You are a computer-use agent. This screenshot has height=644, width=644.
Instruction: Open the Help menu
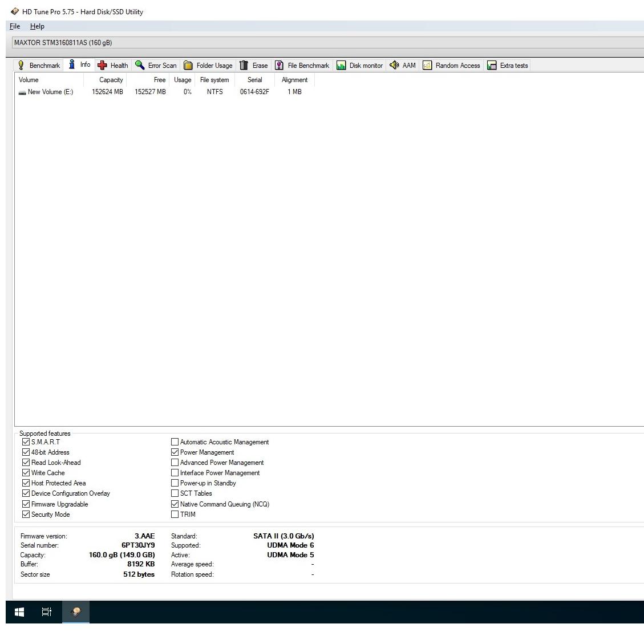pos(37,26)
